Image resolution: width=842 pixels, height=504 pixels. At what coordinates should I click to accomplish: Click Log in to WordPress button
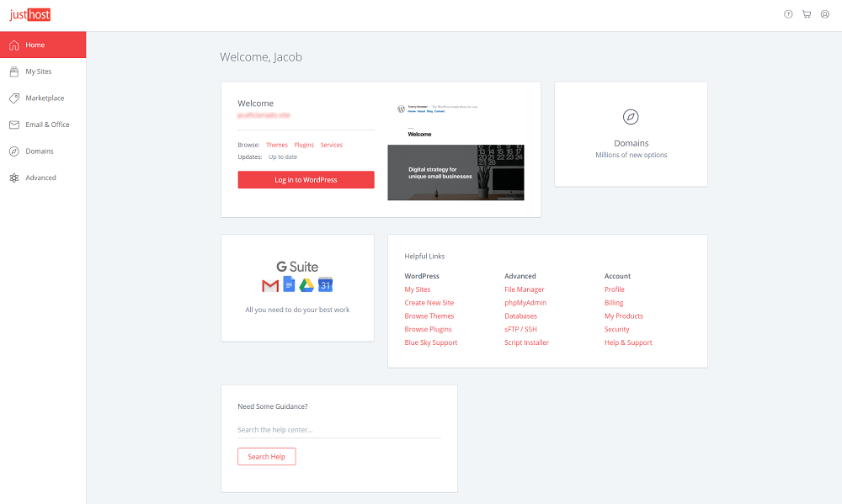[306, 180]
